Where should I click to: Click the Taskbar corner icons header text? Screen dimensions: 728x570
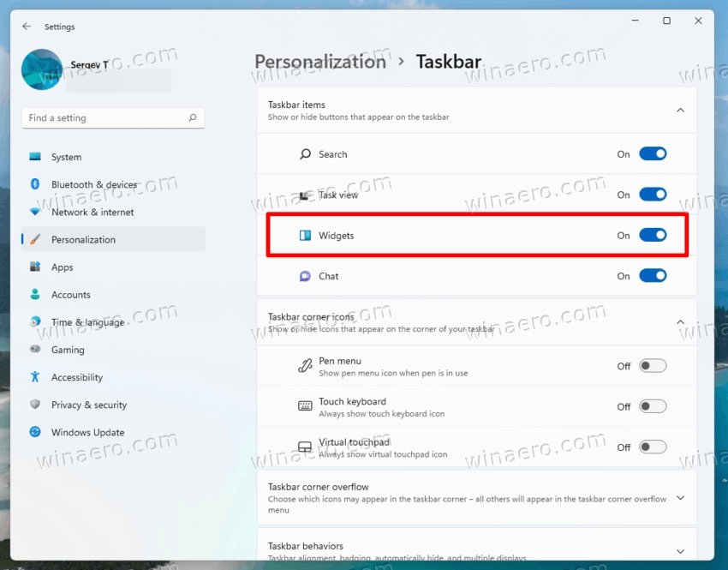click(311, 316)
